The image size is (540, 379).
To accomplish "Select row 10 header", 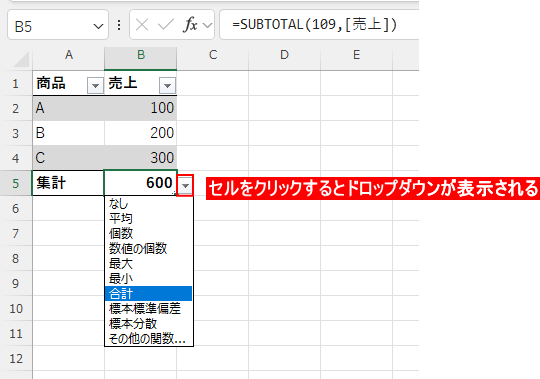I will click(16, 308).
